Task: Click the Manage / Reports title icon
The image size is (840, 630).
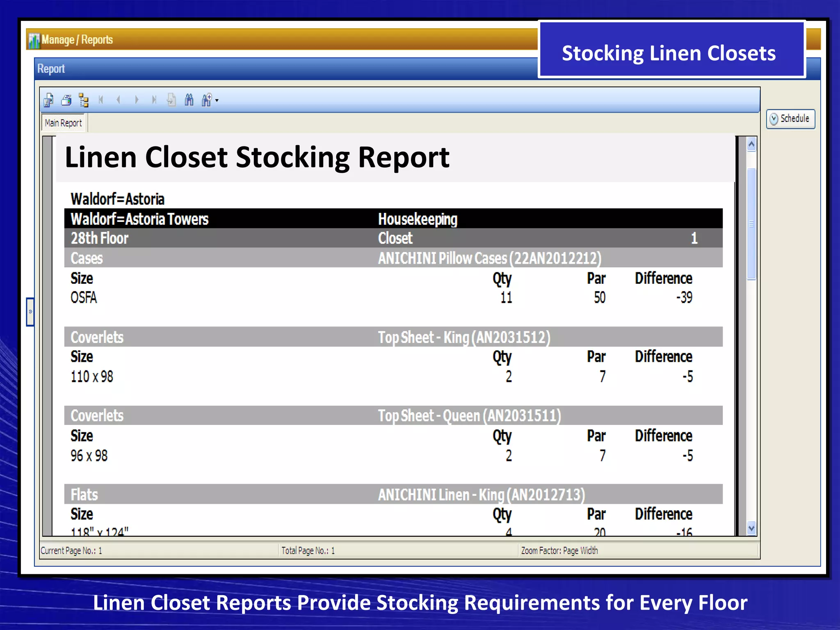Action: pos(34,40)
